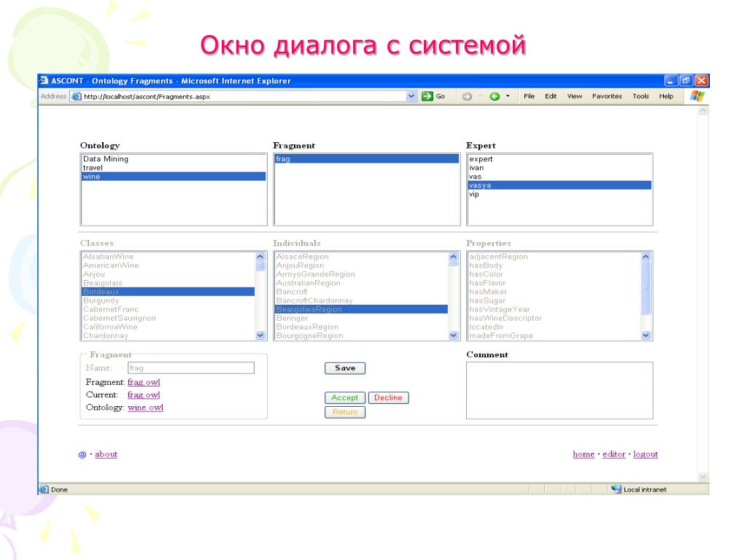747x560 pixels.
Task: Click the page scrollbar up arrow
Action: [703, 111]
